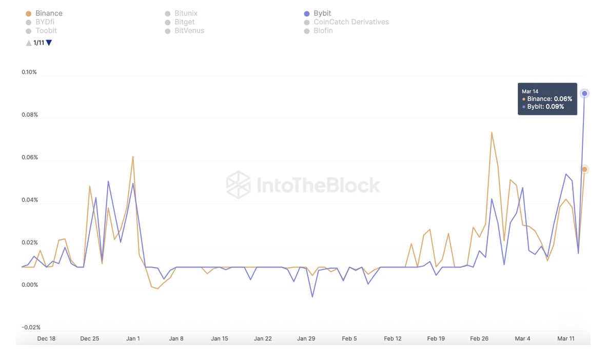Click the 0.10% y-axis label
Viewport: 607px width, 364px height.
29,72
